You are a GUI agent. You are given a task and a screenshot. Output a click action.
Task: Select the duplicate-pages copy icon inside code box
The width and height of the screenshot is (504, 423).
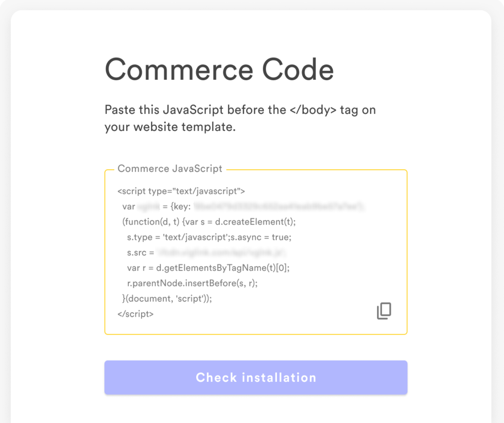click(384, 311)
